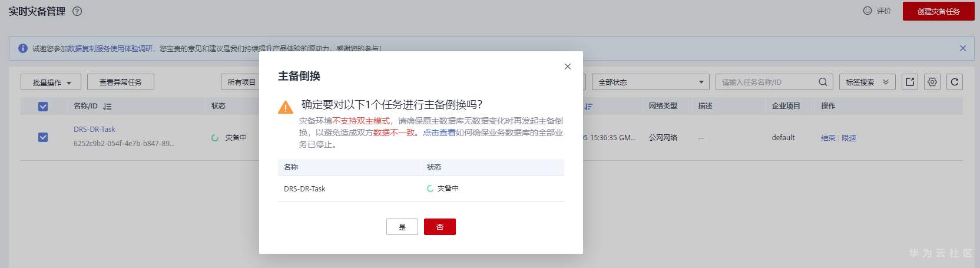The height and width of the screenshot is (268, 980).
Task: Click the default enterprise project cell
Action: 783,138
